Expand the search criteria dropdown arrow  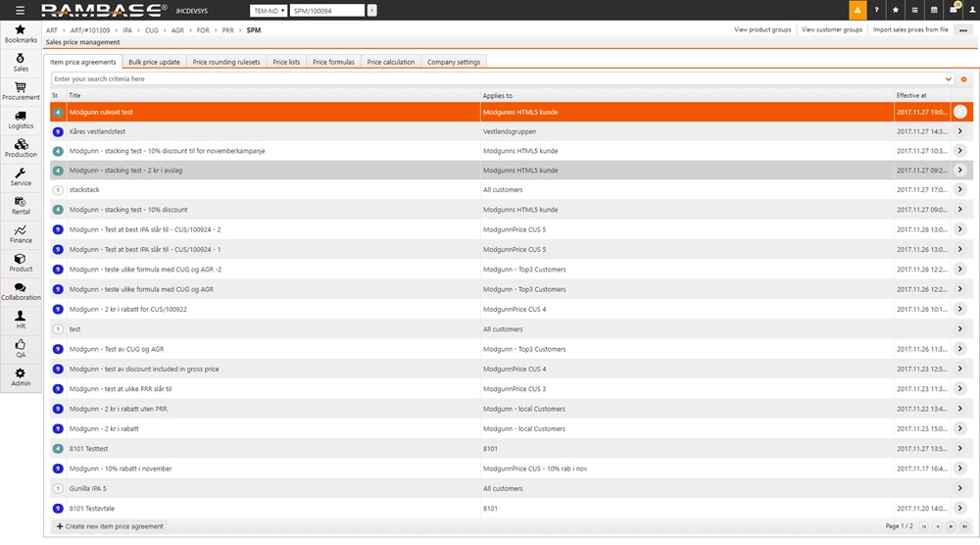949,78
